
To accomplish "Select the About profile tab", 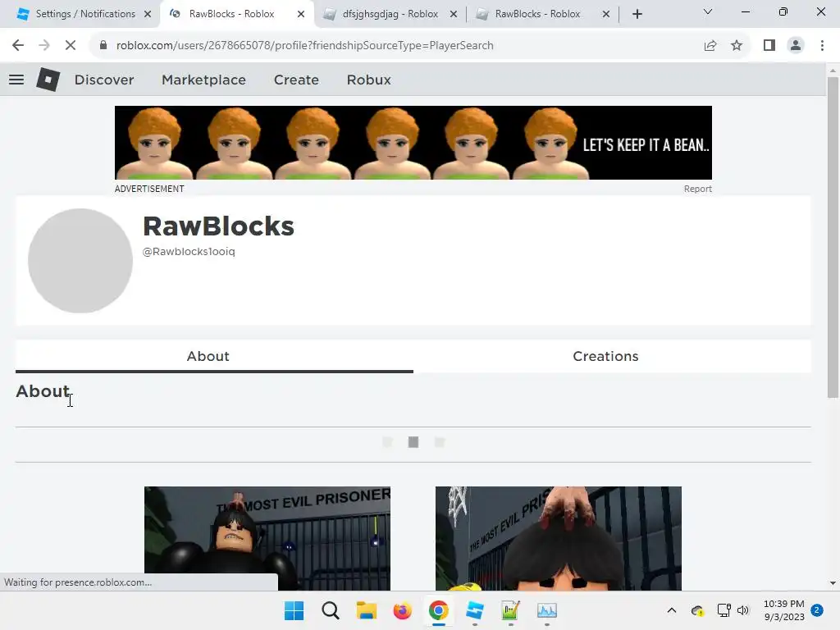I will [x=214, y=356].
